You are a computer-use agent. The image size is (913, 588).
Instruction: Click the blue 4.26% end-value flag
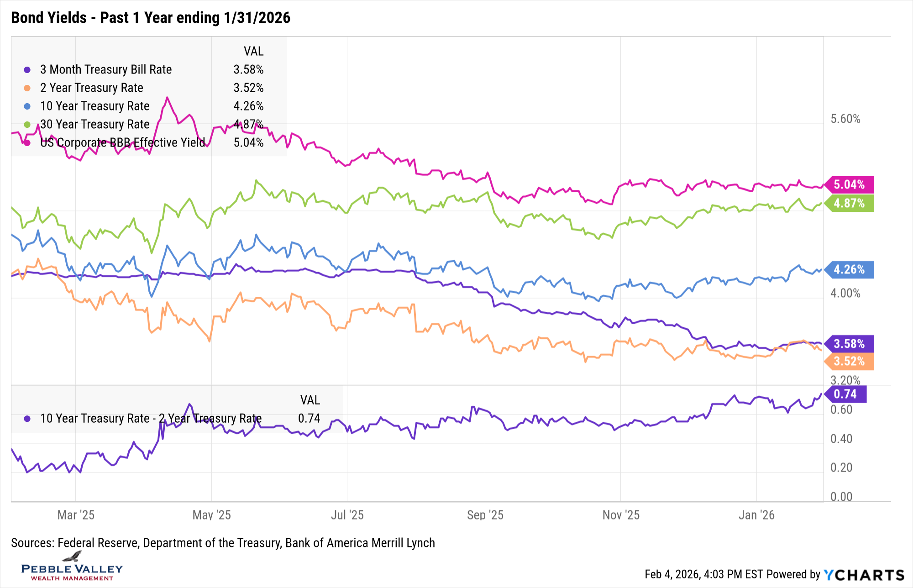(x=850, y=270)
